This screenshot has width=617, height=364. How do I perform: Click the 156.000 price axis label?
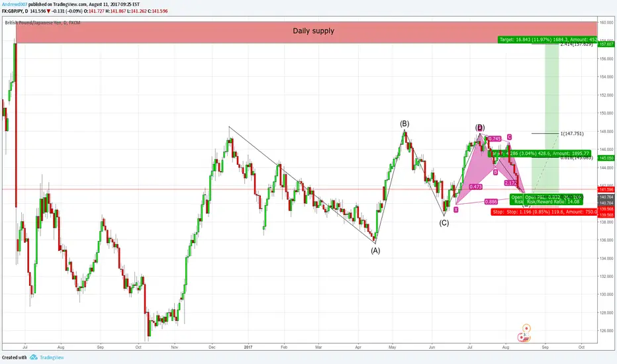(606, 59)
